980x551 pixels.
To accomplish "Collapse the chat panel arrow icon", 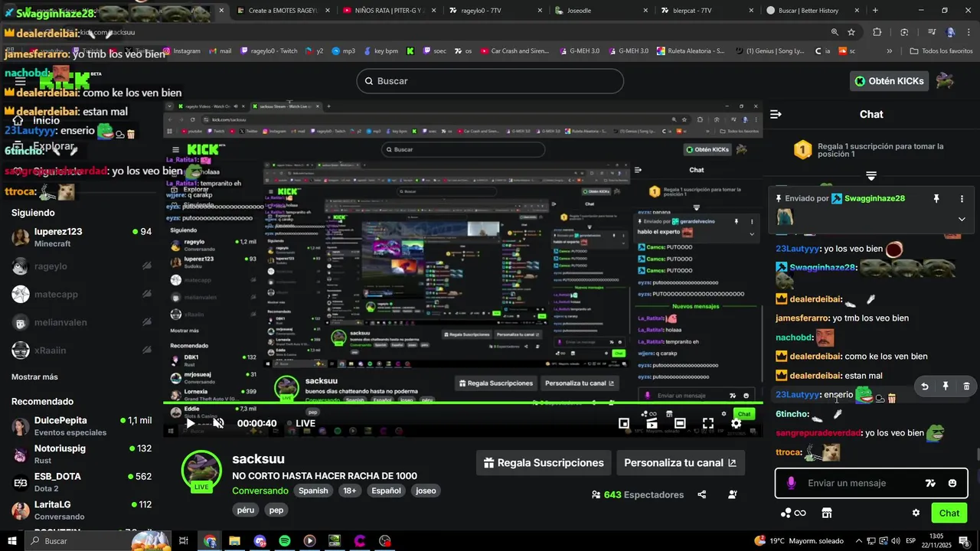I will (x=776, y=114).
